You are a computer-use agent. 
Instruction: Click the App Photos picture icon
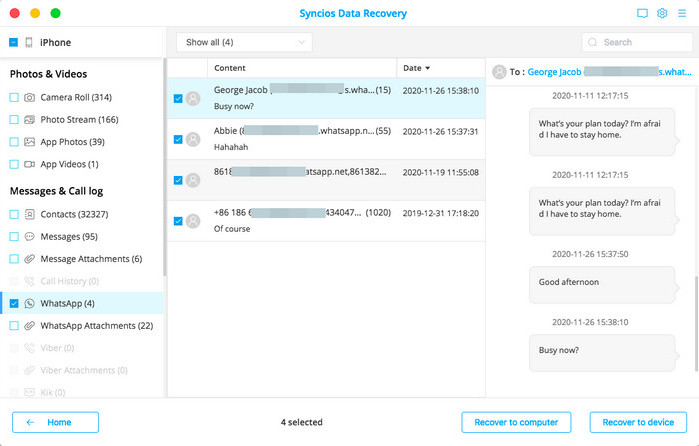pos(29,142)
